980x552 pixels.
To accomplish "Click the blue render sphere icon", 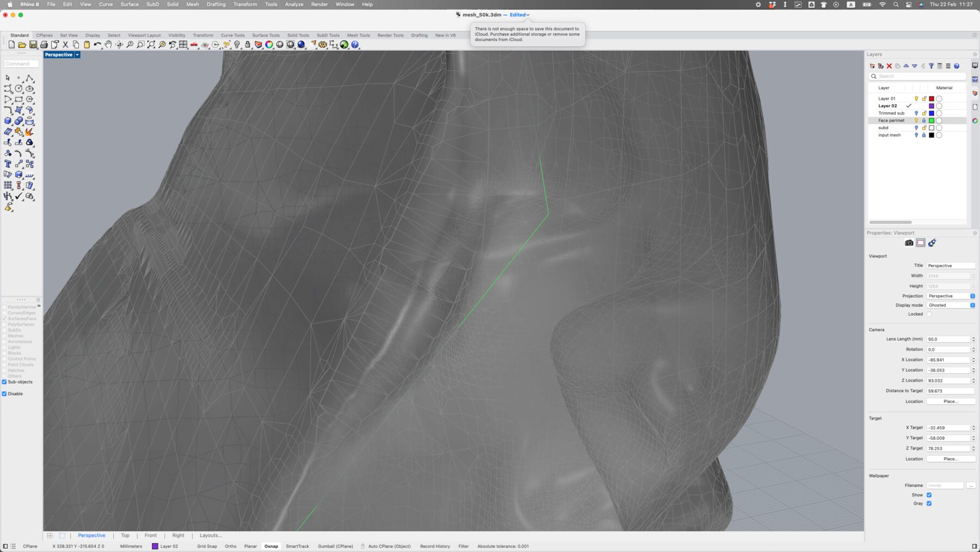I will pyautogui.click(x=301, y=45).
